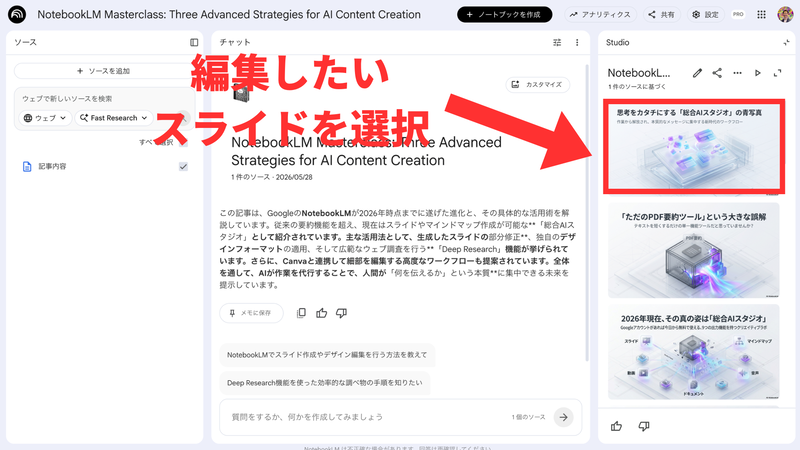Click the 1件のソースに基づく label
The image size is (800, 450).
point(637,87)
